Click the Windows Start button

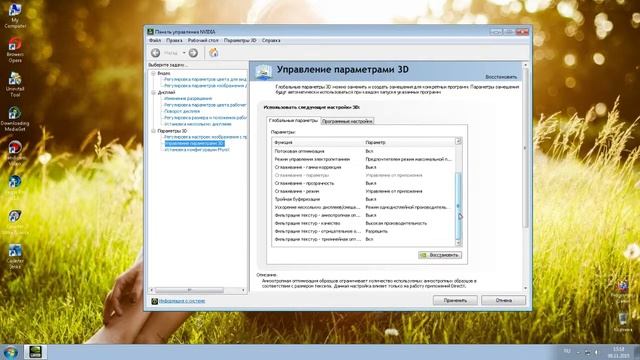coord(10,352)
